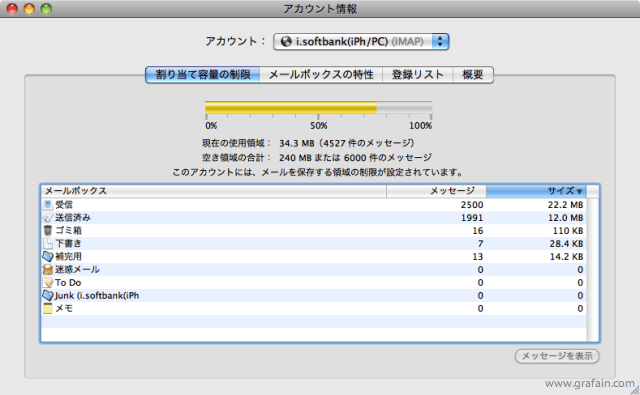Click the 迷惑メール junk mail icon
Image resolution: width=640 pixels, height=395 pixels.
point(48,270)
